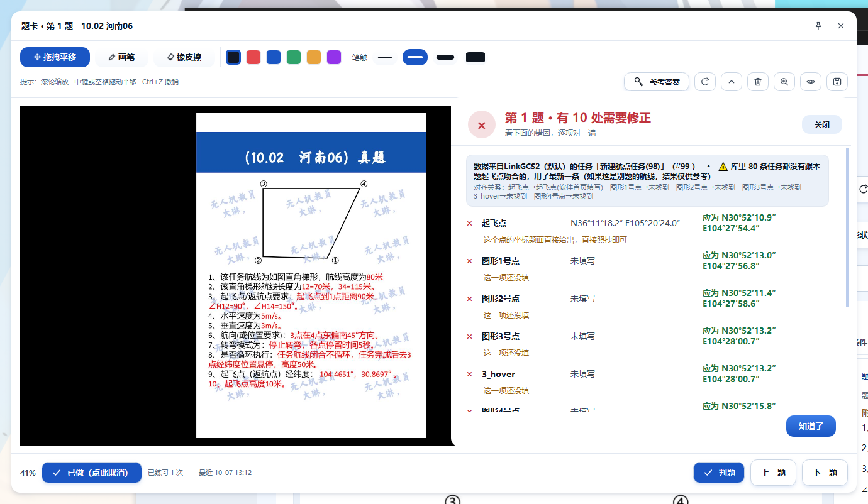Screen dimensions: 868x504
Task: Click the X mark beside 图形1号点
Action: 469,261
